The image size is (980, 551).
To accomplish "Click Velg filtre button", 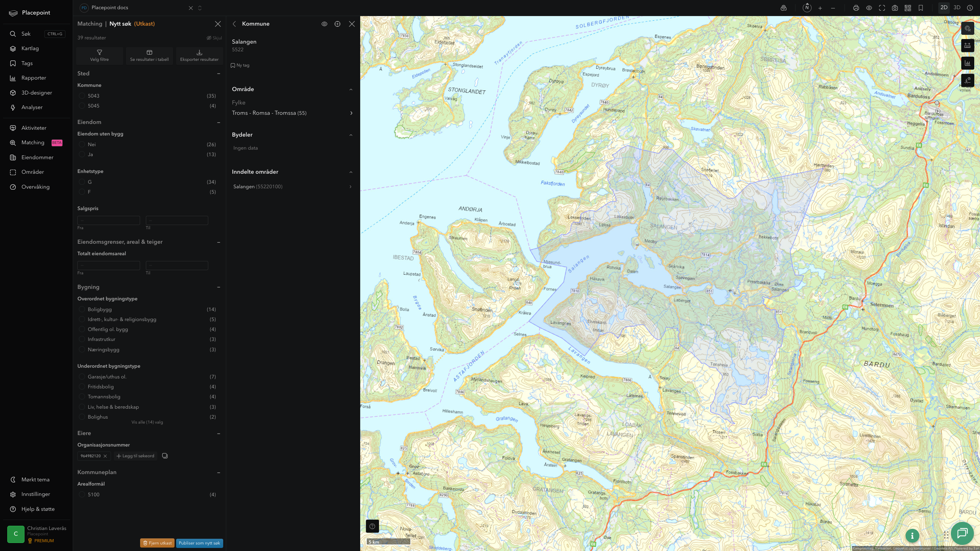I will [100, 55].
